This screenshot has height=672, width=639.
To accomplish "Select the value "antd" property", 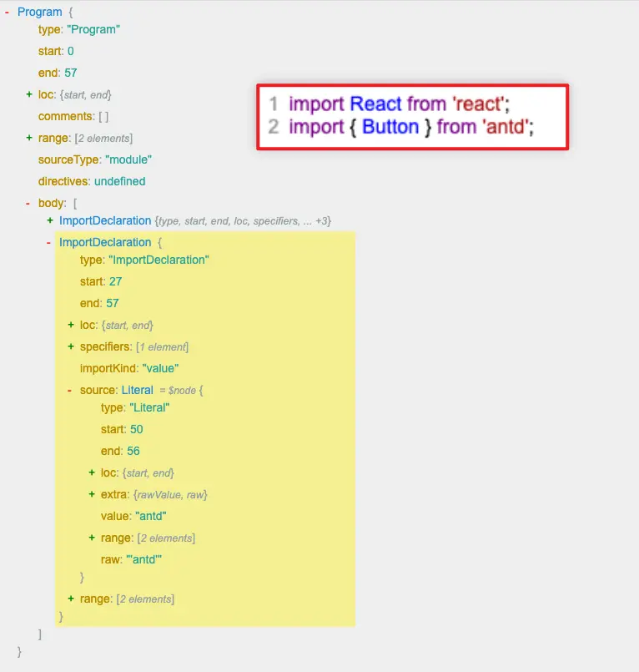I will coord(133,516).
